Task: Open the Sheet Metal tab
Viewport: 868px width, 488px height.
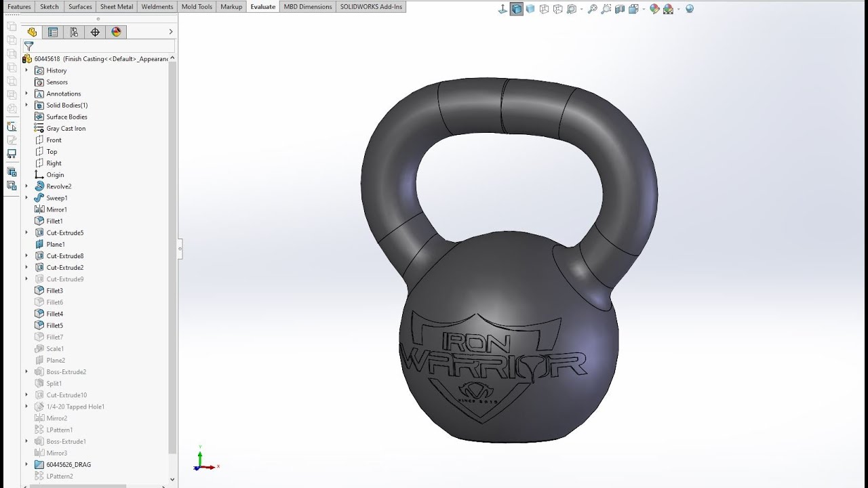Action: [117, 7]
